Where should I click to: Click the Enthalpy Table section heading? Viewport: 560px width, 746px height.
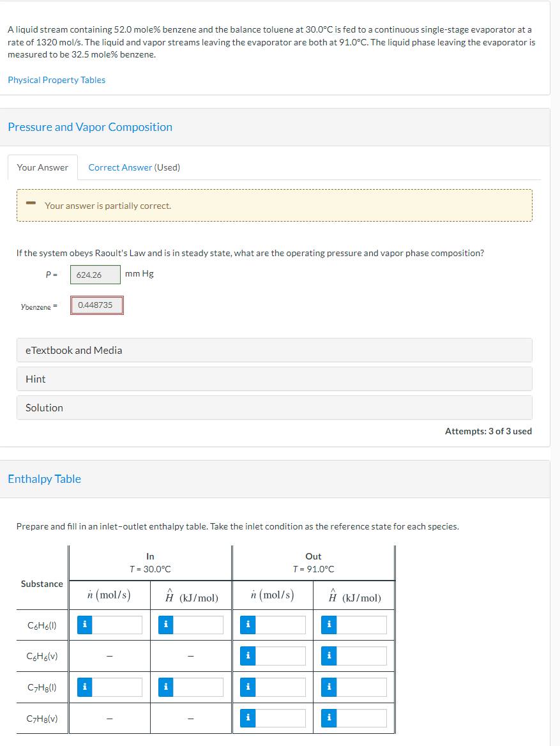tap(44, 479)
